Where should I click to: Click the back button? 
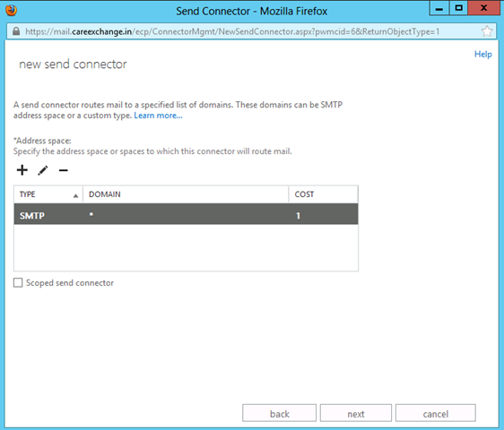279,413
